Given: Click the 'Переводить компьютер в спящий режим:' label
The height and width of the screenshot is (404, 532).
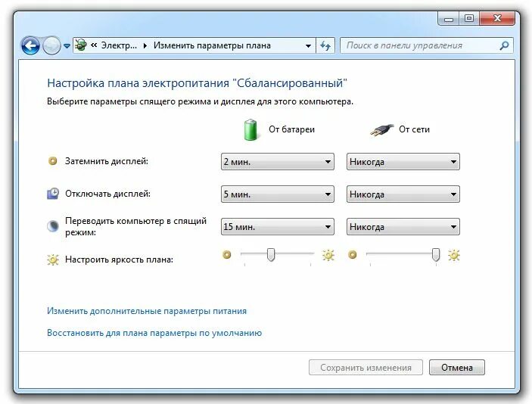Looking at the screenshot, I should click(135, 227).
